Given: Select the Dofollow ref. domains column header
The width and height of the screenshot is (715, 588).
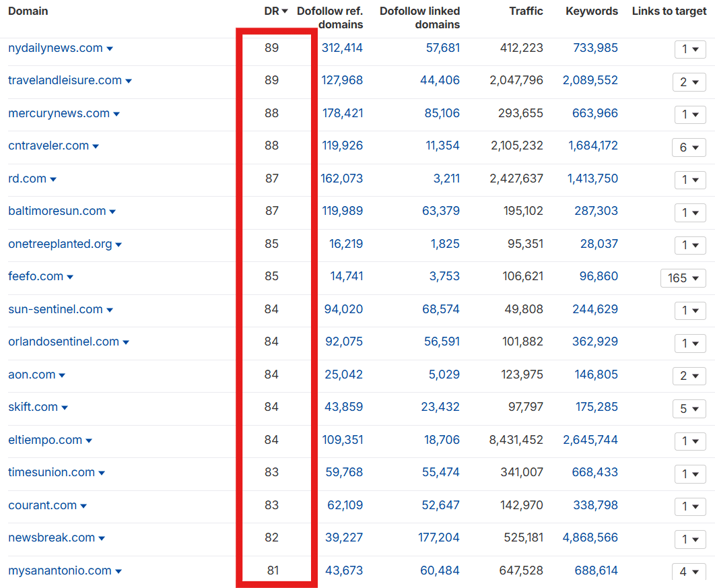Looking at the screenshot, I should point(330,18).
